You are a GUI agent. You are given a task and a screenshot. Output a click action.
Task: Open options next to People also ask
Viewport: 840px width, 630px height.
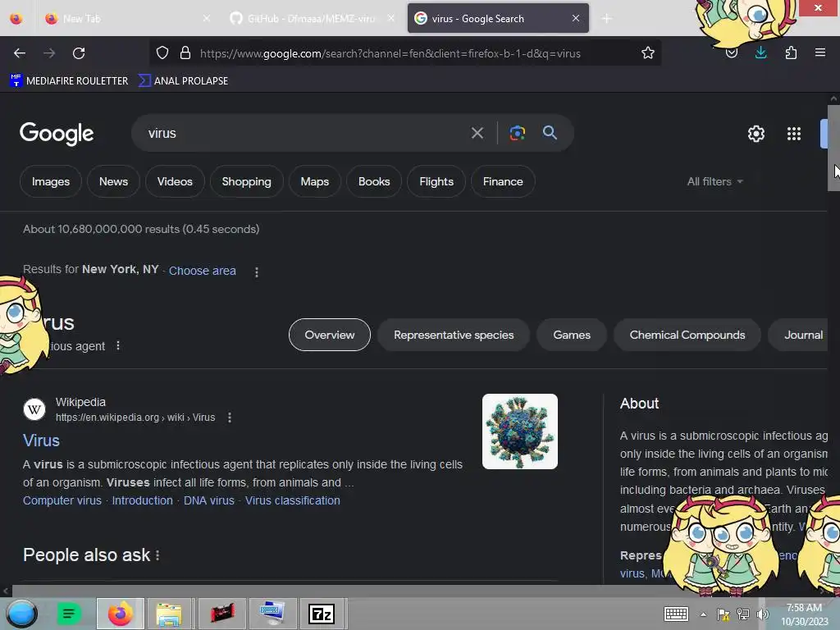pyautogui.click(x=157, y=555)
